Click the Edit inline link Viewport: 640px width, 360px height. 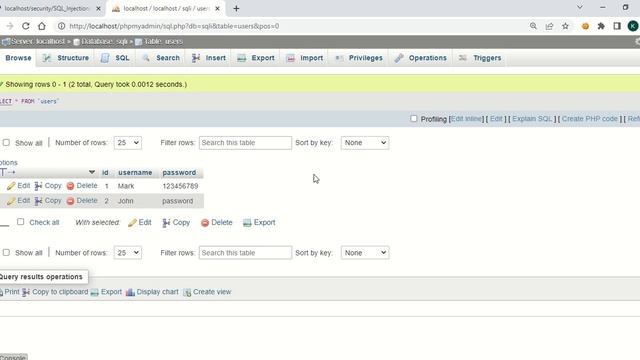pos(466,119)
